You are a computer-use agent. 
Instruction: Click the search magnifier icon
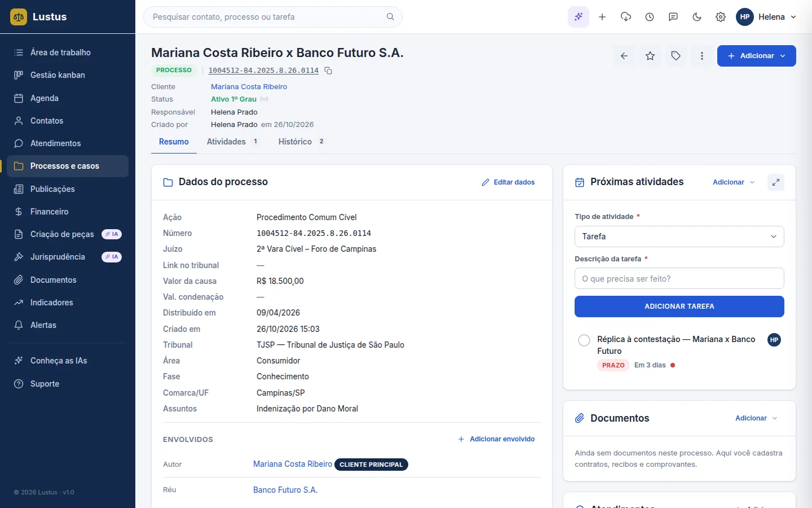coord(390,17)
